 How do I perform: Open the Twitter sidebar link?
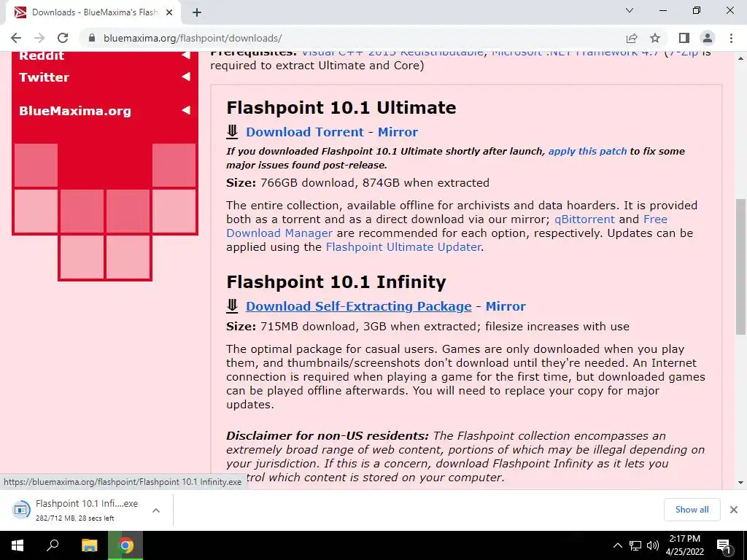[44, 77]
